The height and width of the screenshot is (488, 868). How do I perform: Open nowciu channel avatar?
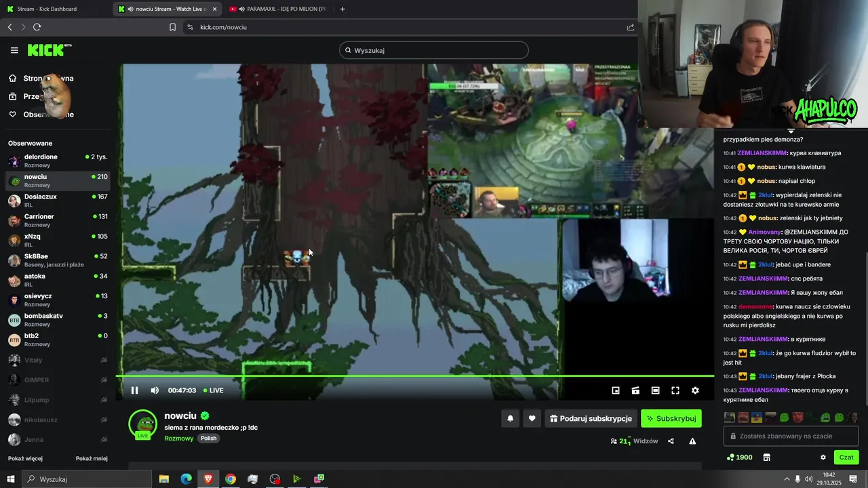click(143, 424)
